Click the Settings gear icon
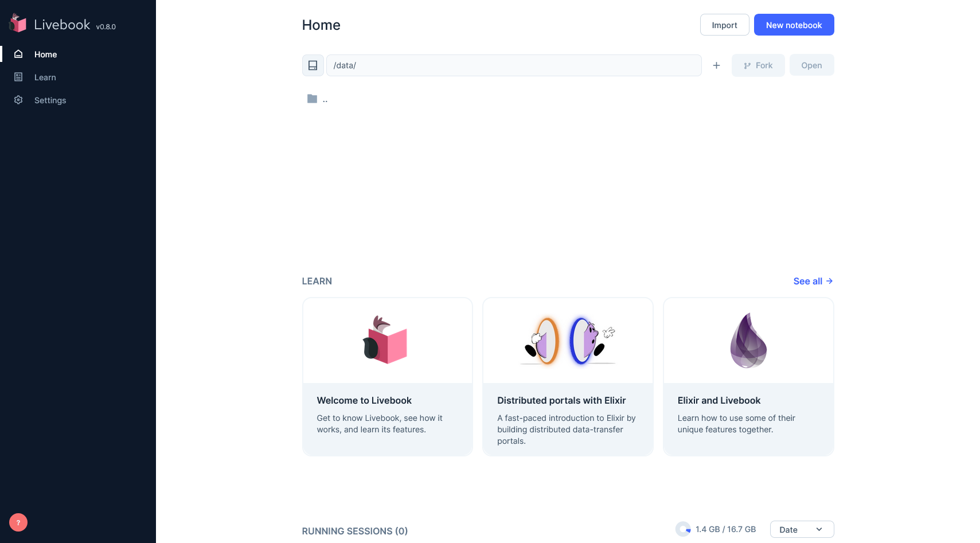Viewport: 980px width, 543px height. tap(18, 100)
